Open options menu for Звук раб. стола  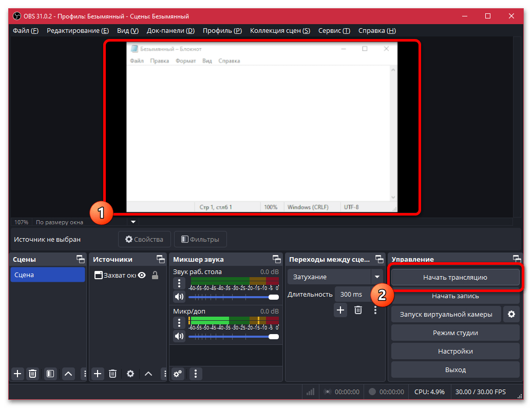tap(179, 283)
